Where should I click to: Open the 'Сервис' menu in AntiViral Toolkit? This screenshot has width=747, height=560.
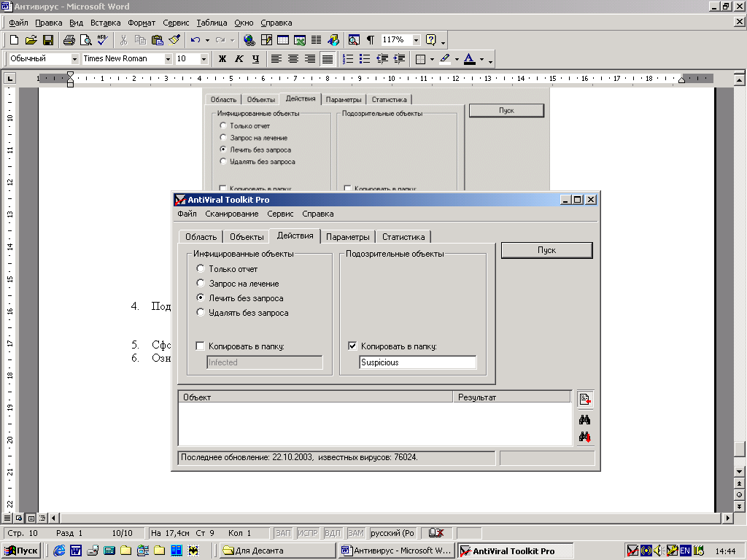(280, 214)
